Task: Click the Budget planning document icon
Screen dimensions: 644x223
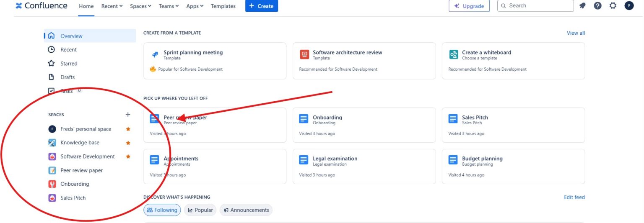Action: (x=453, y=160)
